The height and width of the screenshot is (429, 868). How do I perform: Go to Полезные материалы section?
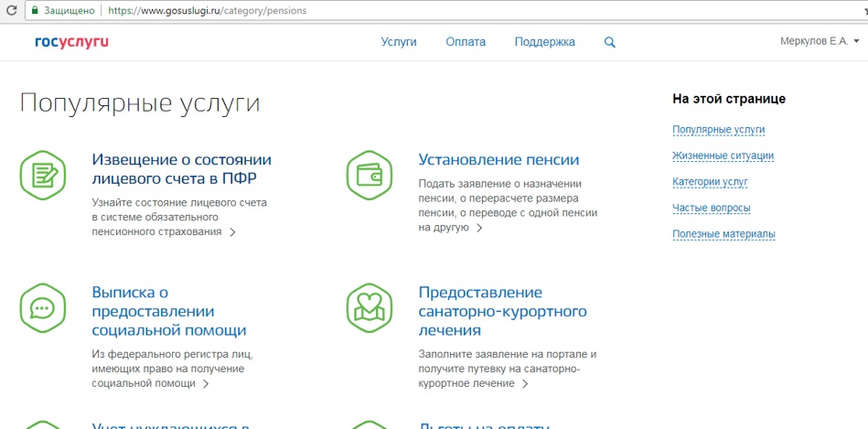click(x=723, y=234)
